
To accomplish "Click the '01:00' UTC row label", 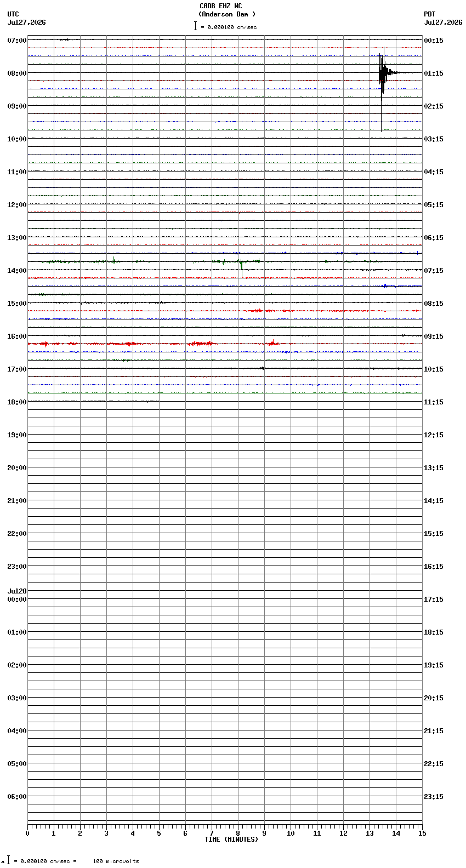I will click(17, 632).
